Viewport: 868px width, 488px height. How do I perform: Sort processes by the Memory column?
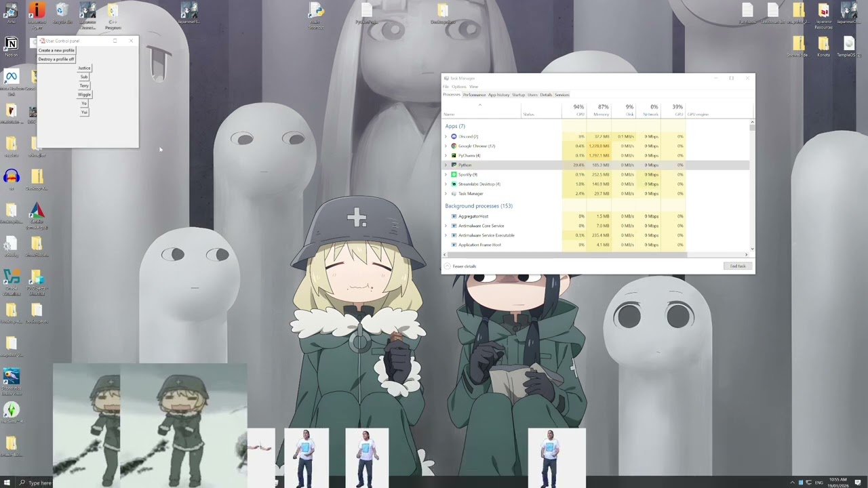(599, 110)
